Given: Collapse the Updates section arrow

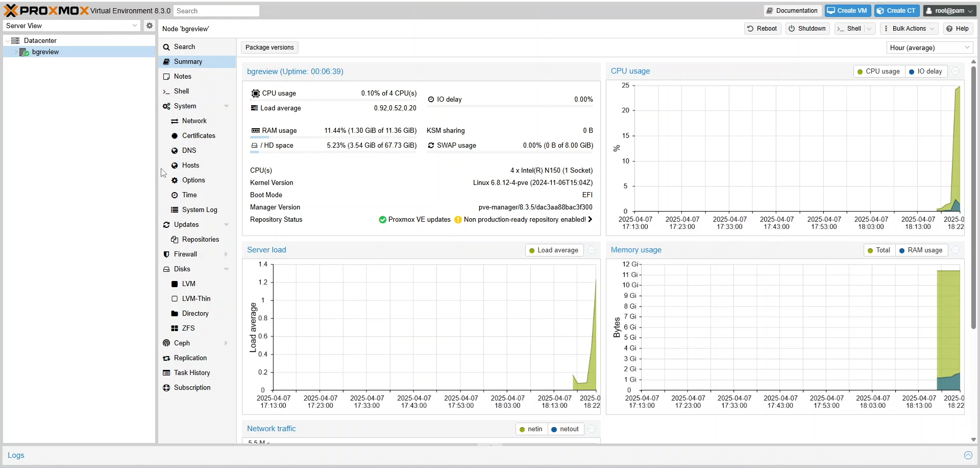Looking at the screenshot, I should click(226, 225).
